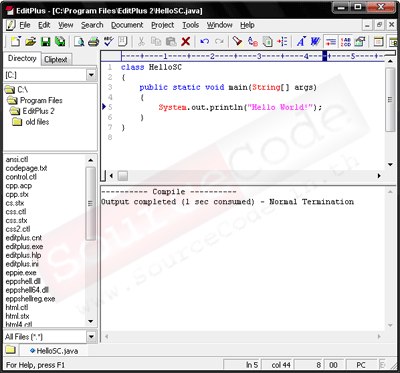
Task: Click file list scroll down arrow
Action: pos(90,322)
